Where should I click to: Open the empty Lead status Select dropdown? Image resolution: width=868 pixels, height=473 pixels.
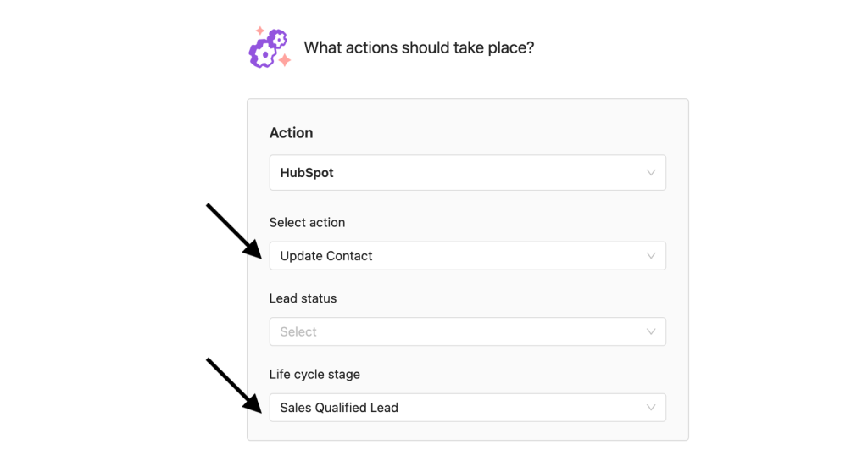(468, 331)
